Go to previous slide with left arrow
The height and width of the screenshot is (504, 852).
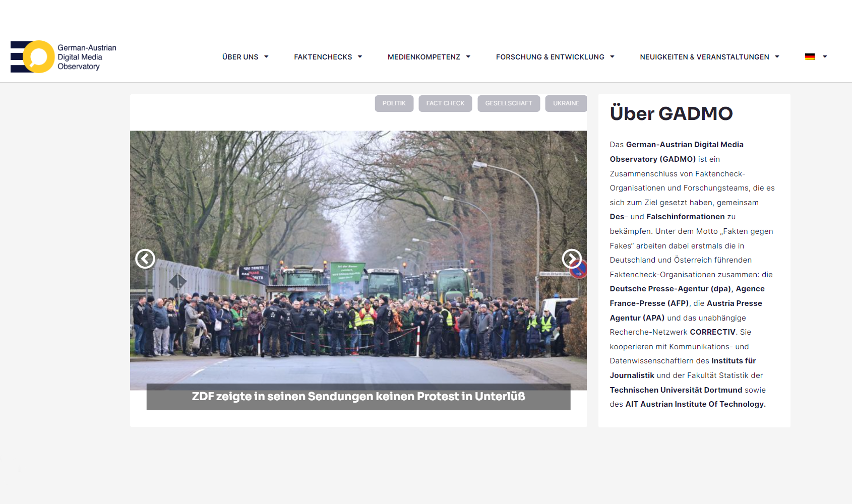point(145,259)
